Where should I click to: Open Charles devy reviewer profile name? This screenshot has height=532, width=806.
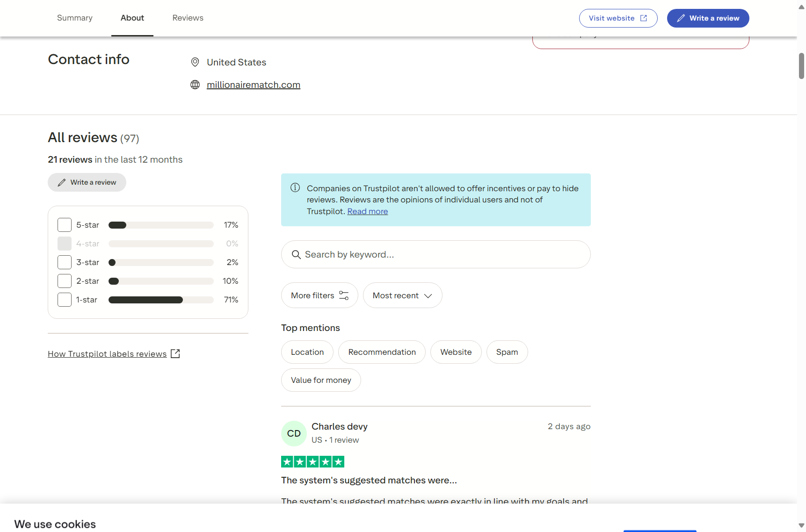coord(340,426)
